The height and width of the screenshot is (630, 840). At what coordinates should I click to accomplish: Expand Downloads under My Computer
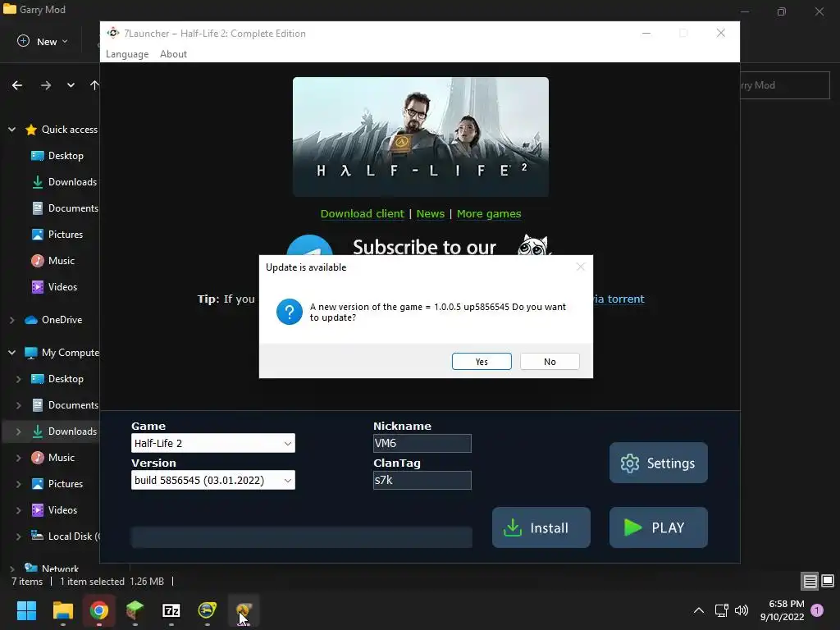pos(18,431)
